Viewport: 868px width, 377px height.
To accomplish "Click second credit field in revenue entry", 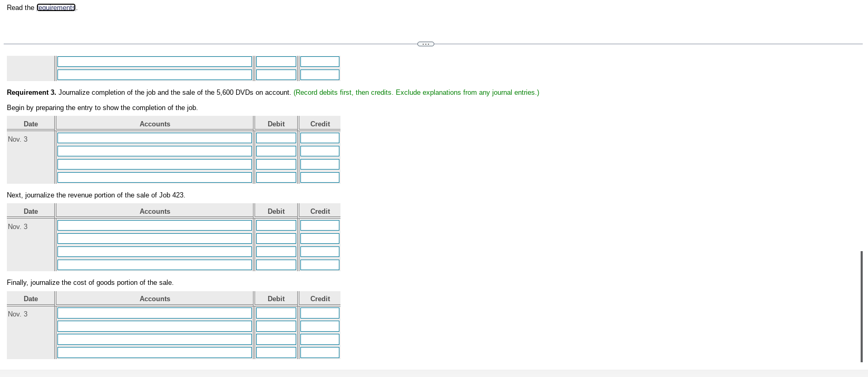I will (x=320, y=239).
